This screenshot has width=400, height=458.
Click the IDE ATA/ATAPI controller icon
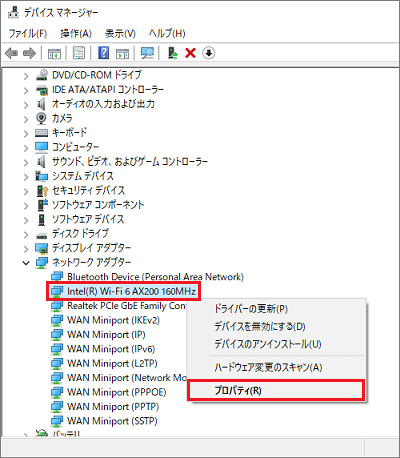click(x=42, y=90)
